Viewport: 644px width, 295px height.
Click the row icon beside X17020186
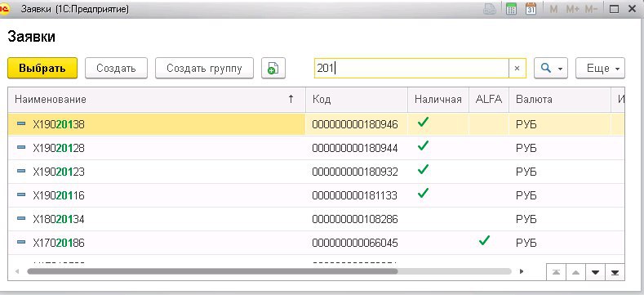tap(21, 243)
